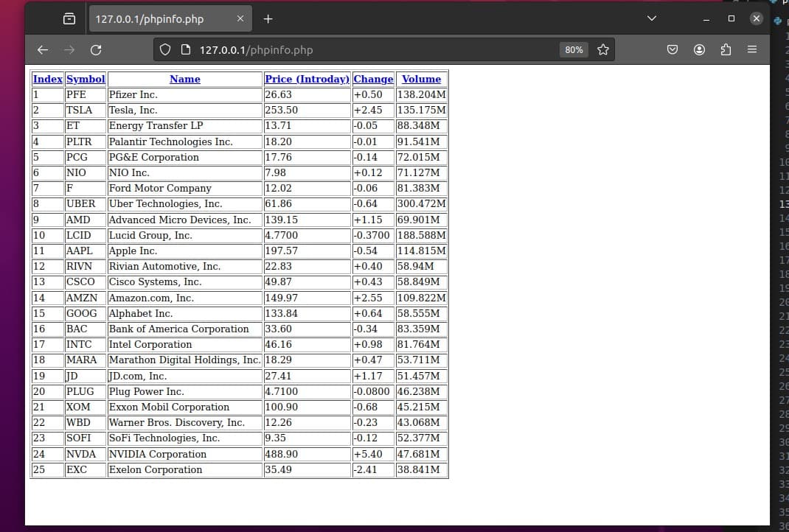Save this page to Pocket
The image size is (789, 532).
(672, 49)
